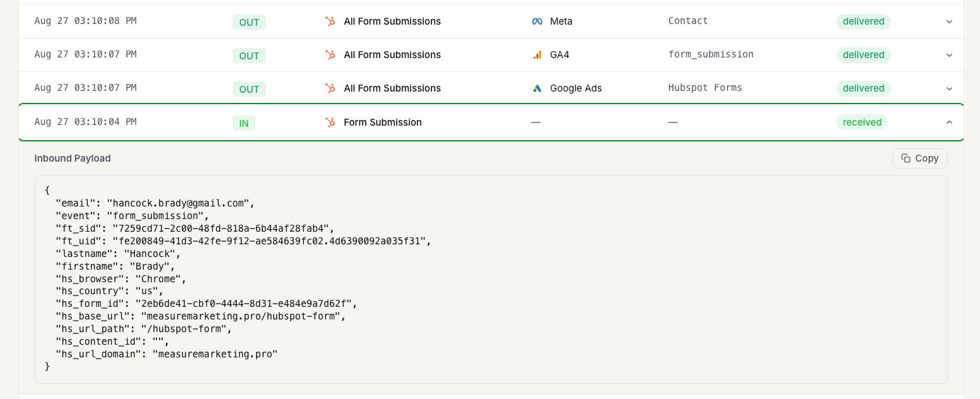Click HubSpot icon beside Form Submission
The height and width of the screenshot is (399, 980).
click(x=330, y=122)
